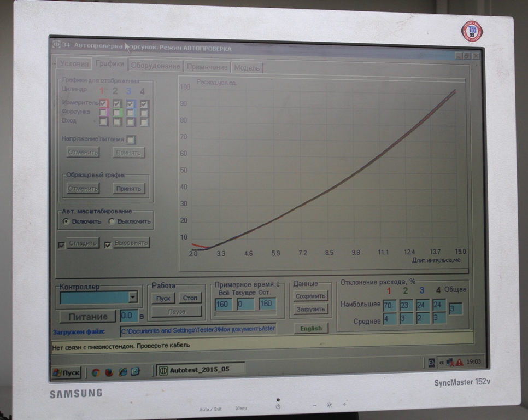Screen dimensions: 528x420
Task: Launch Google Chrome from the taskbar
Action: (x=96, y=372)
